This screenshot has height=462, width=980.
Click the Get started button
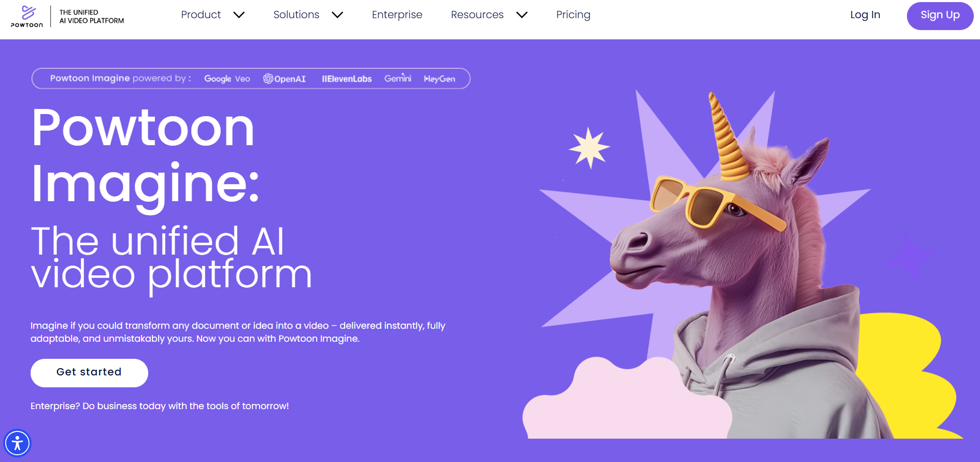(89, 373)
